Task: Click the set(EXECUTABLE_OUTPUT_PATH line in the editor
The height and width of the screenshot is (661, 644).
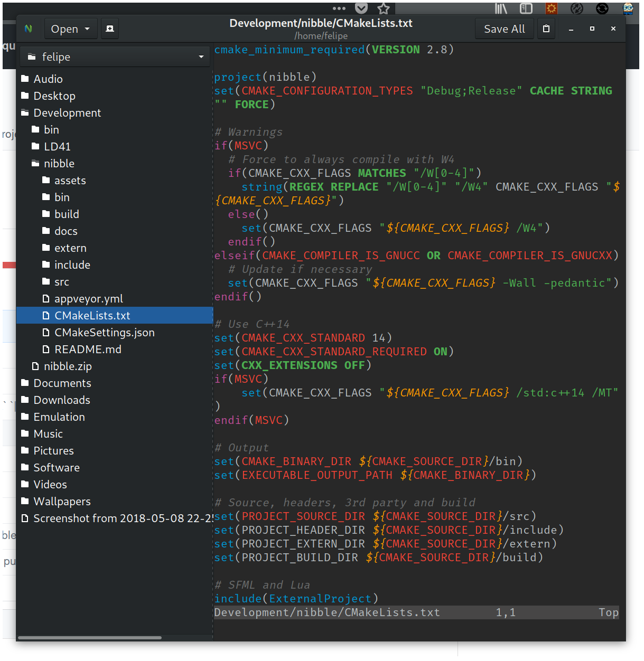Action: coord(375,475)
